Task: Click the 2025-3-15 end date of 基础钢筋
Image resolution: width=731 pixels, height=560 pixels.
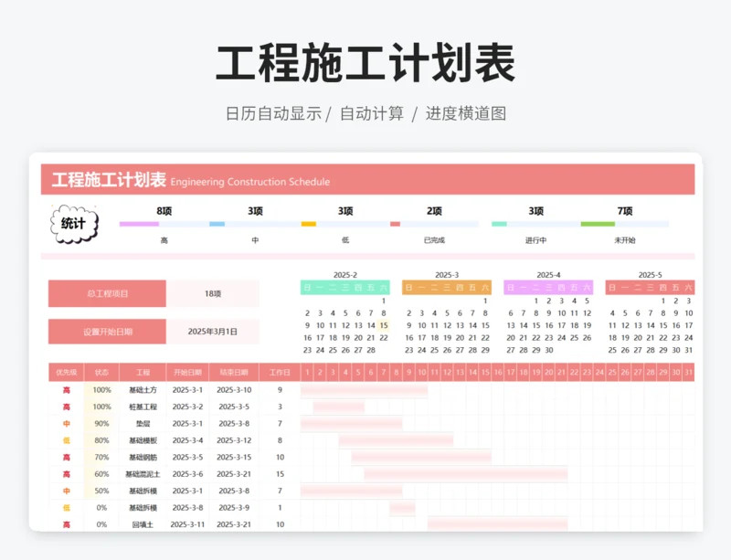Action: click(x=234, y=457)
